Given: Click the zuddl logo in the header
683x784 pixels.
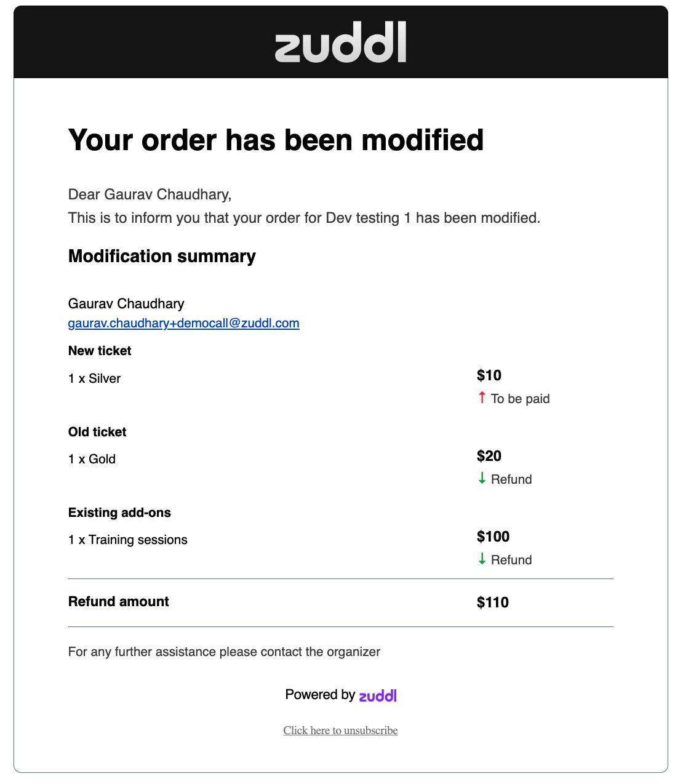Looking at the screenshot, I should point(340,42).
